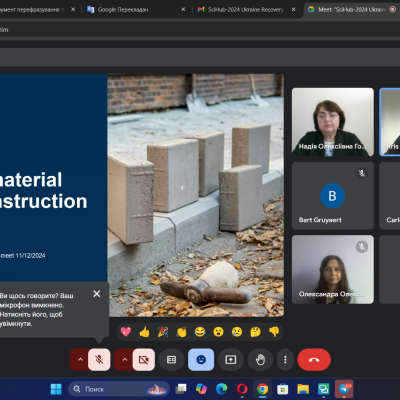Viewport: 400px width, 400px height.
Task: Close the first tab about перефразування
Action: tap(73, 10)
